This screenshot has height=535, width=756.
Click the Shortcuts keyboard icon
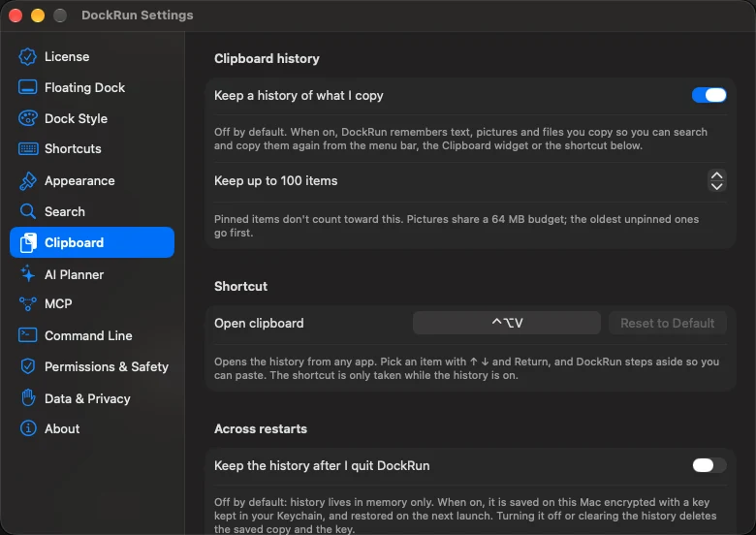click(28, 149)
